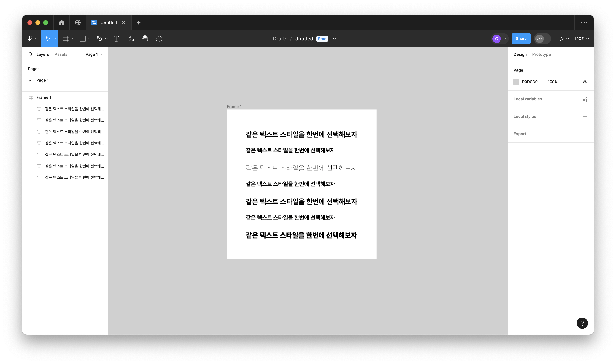Screen dimensions: 616x364
Task: Click the layers search magnifier icon
Action: [31, 54]
